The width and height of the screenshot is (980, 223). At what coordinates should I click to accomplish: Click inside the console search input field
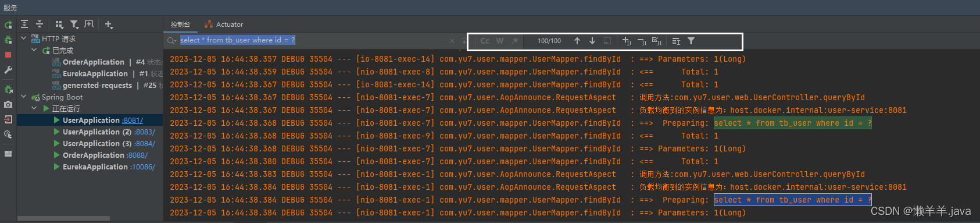(313, 40)
